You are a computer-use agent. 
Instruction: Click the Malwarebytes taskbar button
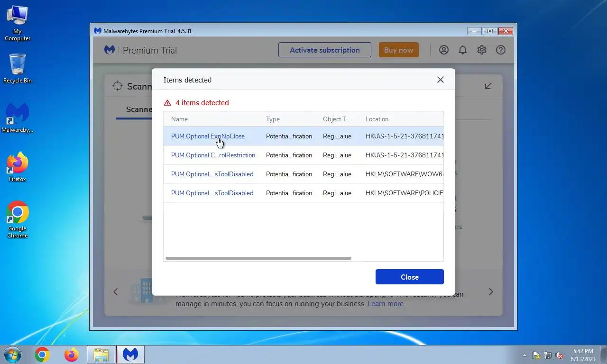pos(130,355)
